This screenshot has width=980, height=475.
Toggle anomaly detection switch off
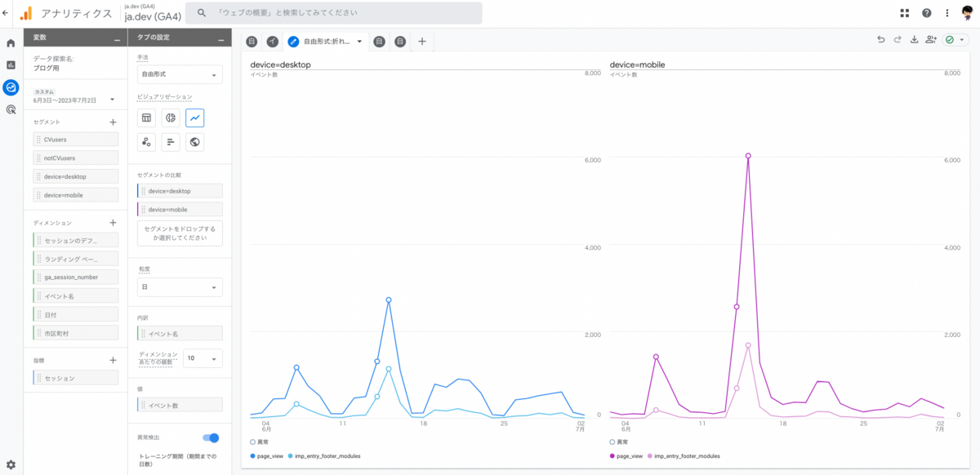[210, 438]
